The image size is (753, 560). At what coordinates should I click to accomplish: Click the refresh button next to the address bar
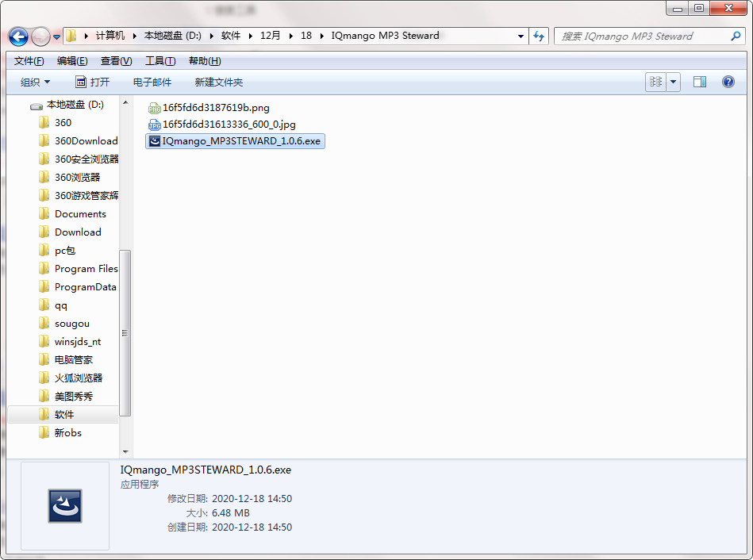click(x=539, y=36)
